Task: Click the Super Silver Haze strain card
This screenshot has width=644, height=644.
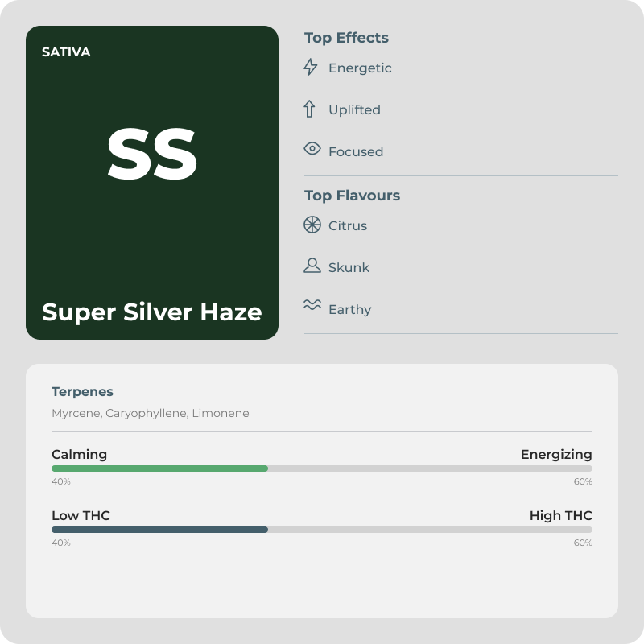Action: pyautogui.click(x=152, y=183)
